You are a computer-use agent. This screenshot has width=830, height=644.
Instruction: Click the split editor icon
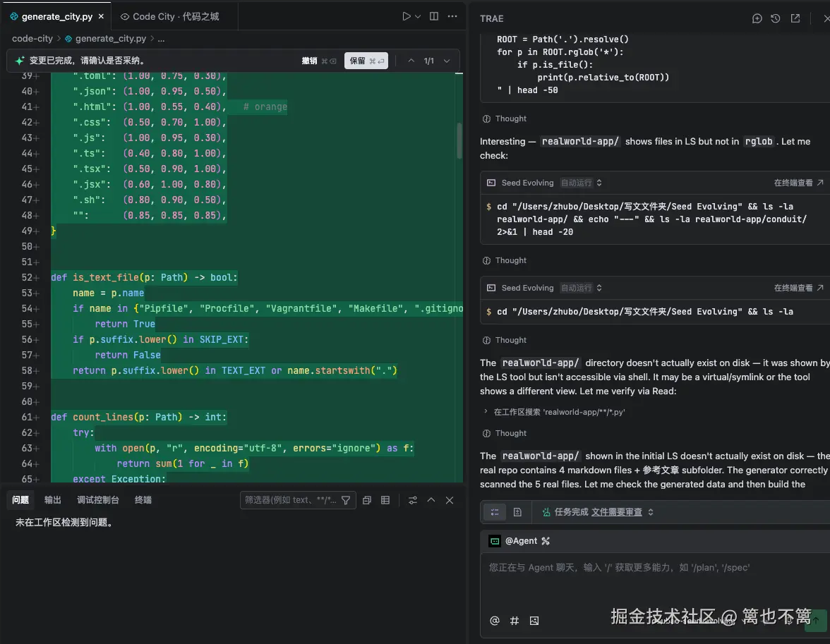[434, 16]
